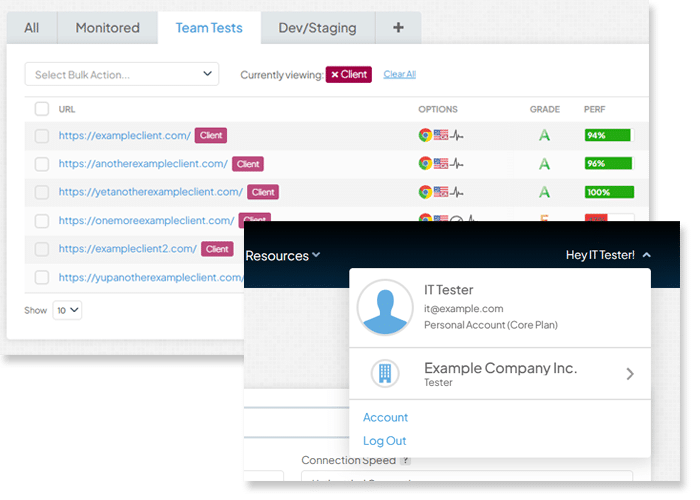Click the IT Tester profile avatar

[x=385, y=308]
